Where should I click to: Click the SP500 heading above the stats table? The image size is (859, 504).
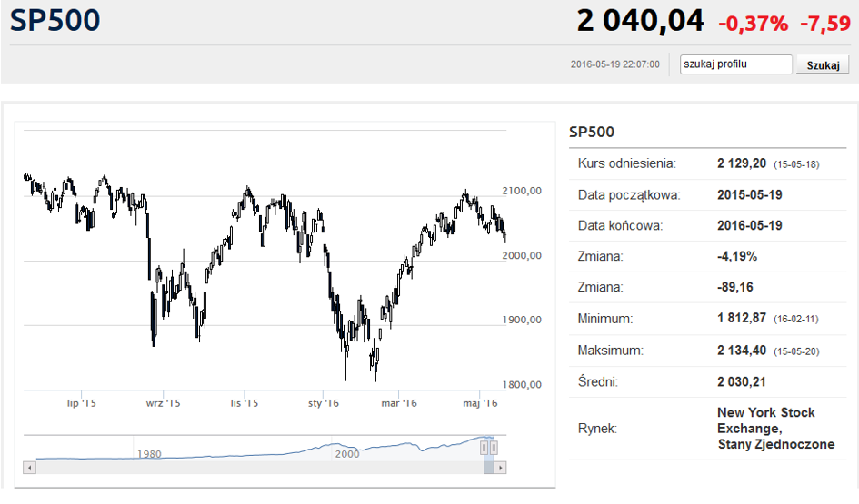click(x=592, y=132)
